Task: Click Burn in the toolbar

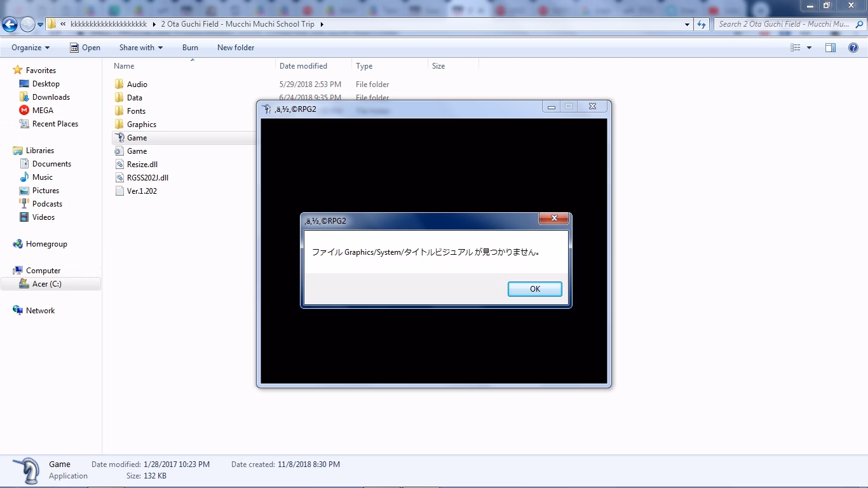Action: point(190,48)
